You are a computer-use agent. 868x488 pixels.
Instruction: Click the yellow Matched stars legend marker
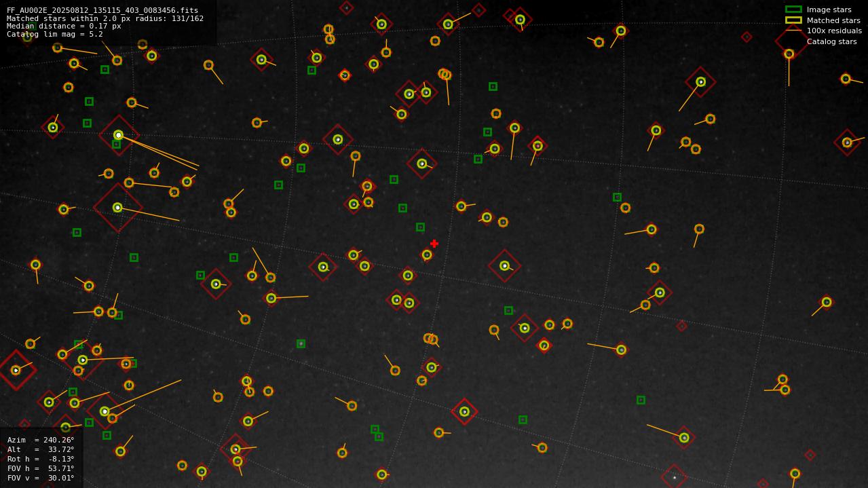click(793, 20)
